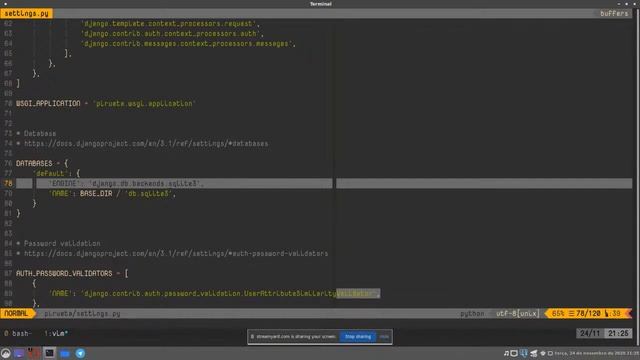This screenshot has width=640, height=360.
Task: Click the music note tray icon
Action: (506, 353)
